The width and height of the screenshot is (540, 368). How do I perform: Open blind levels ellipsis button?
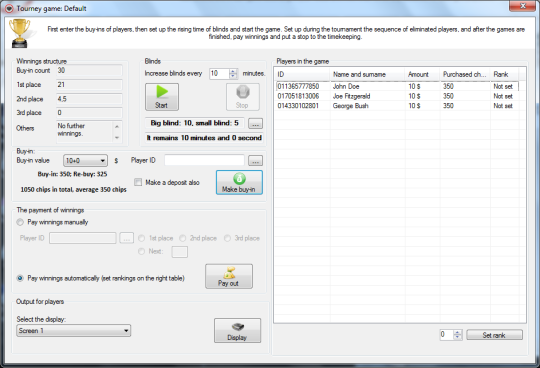pyautogui.click(x=255, y=124)
